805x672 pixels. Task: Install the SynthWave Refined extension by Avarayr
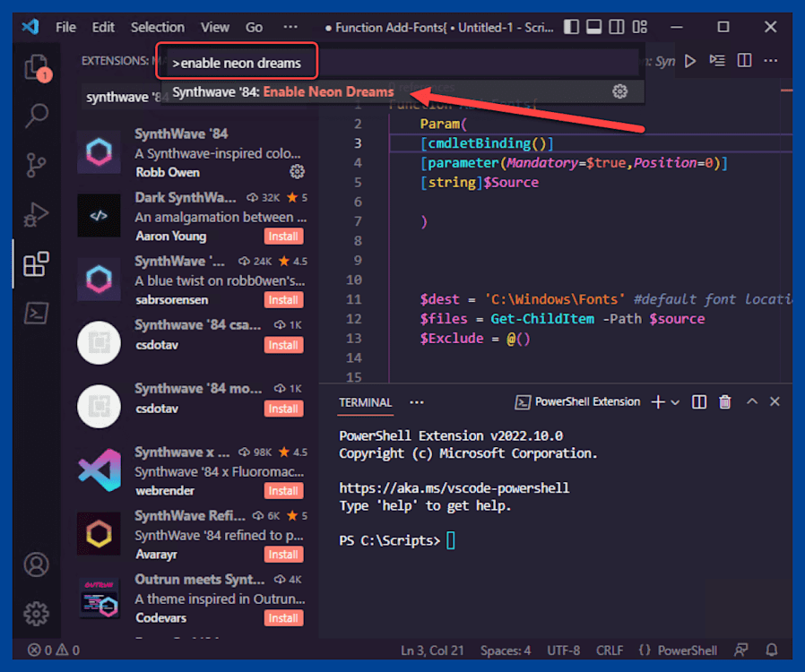pos(283,554)
